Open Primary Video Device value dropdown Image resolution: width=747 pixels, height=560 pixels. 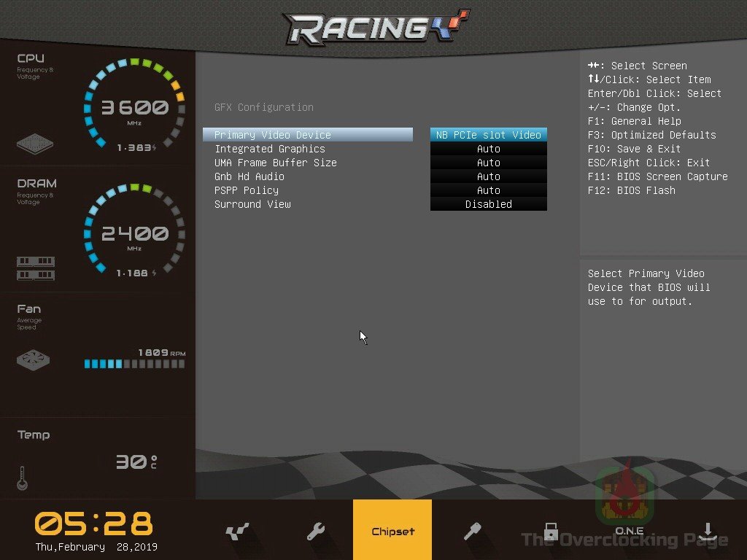click(488, 135)
